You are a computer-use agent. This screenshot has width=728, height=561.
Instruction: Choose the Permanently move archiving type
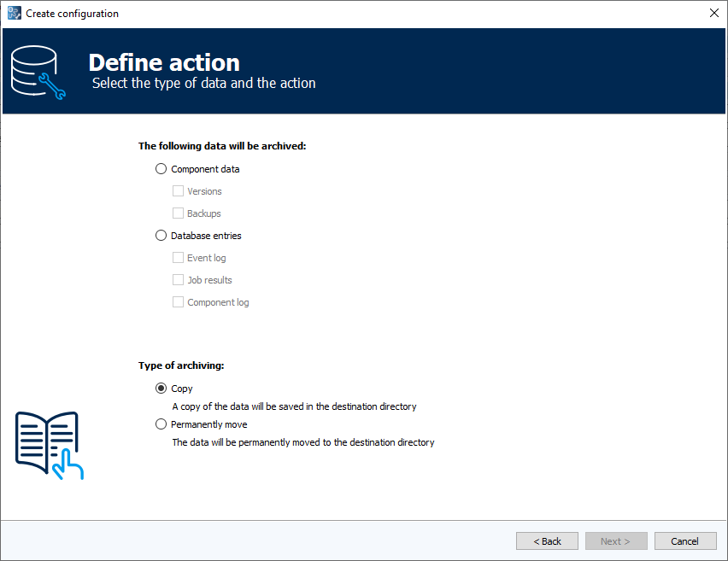pyautogui.click(x=161, y=424)
